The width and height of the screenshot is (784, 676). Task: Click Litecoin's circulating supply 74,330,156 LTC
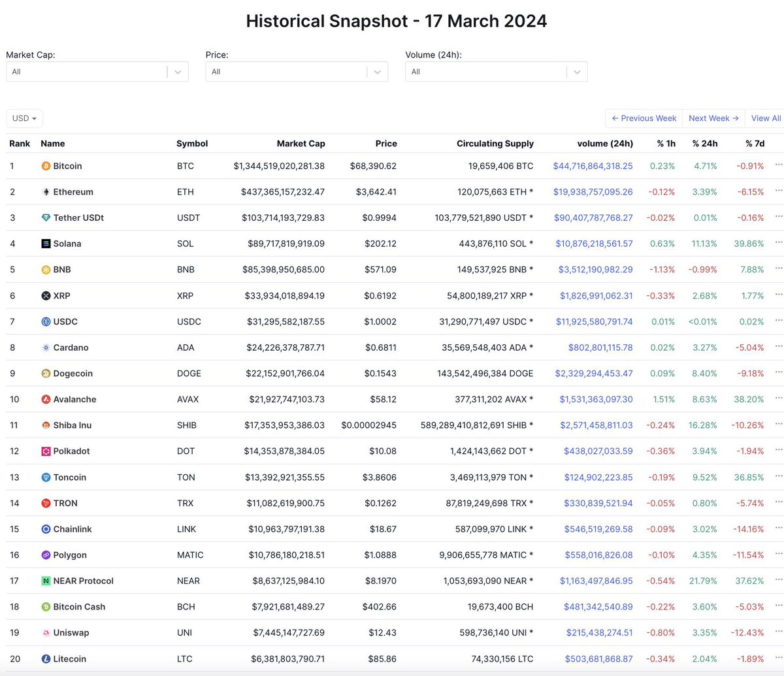pos(502,659)
